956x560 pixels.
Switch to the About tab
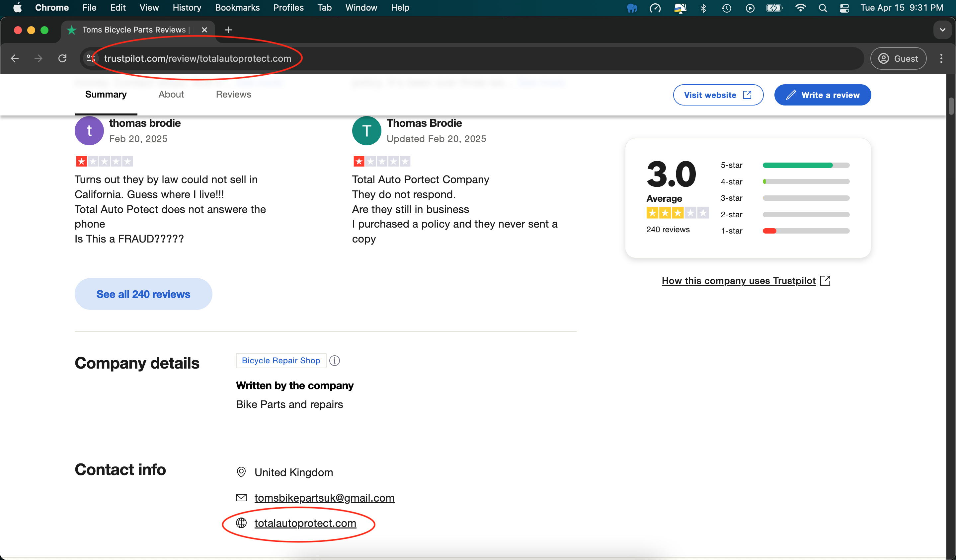[171, 95]
